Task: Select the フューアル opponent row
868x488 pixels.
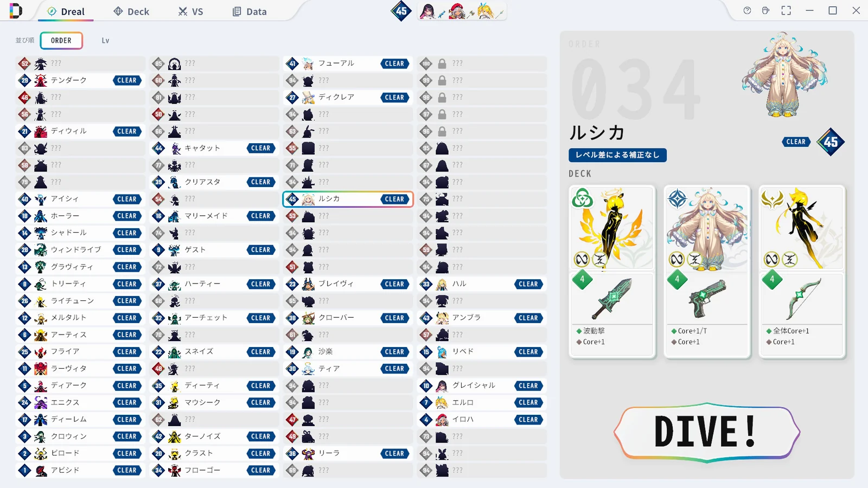Action: coord(348,63)
